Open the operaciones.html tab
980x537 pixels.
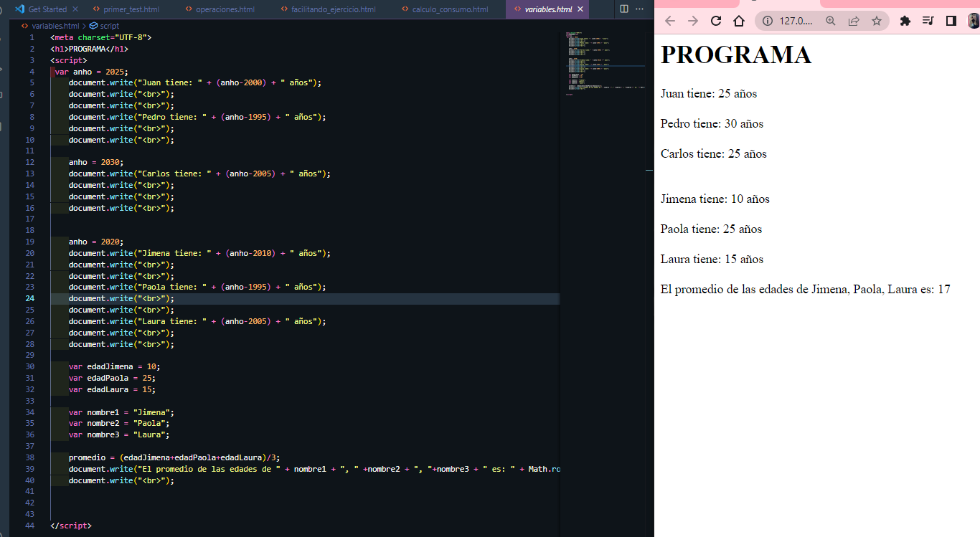220,9
